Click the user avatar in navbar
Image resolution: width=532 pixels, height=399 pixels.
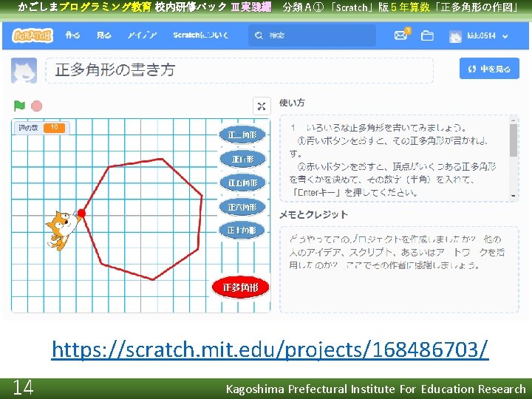pos(455,36)
